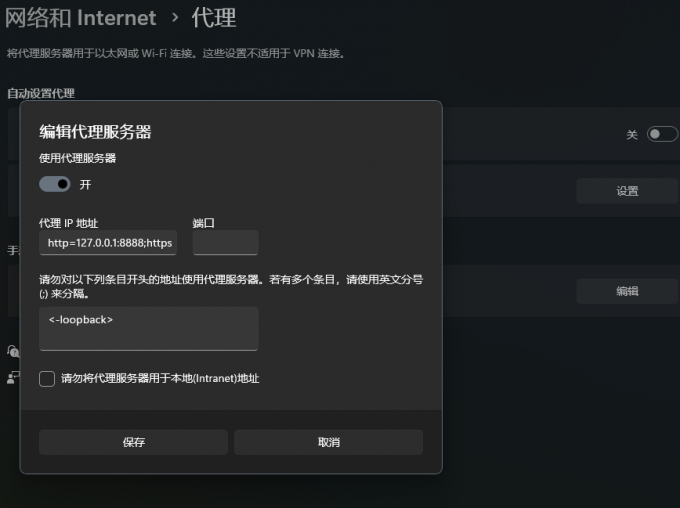The height and width of the screenshot is (508, 680).
Task: Click the feedback person icon at lower left
Action: click(13, 377)
